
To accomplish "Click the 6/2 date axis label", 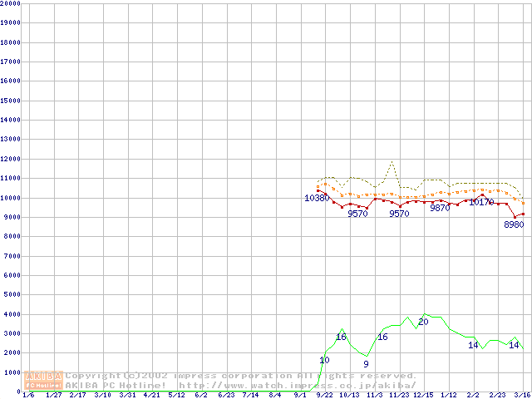I will [201, 396].
